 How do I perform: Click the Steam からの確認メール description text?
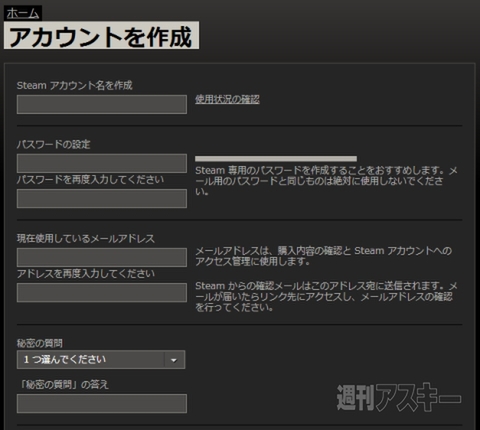click(326, 296)
